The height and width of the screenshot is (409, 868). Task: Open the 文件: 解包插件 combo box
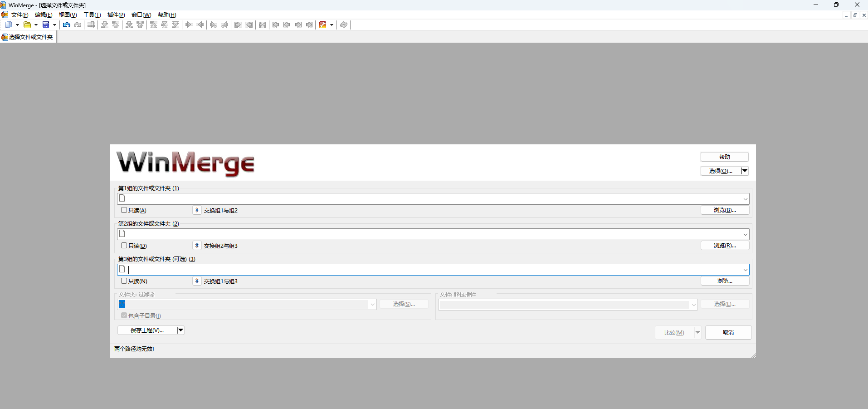pyautogui.click(x=568, y=305)
